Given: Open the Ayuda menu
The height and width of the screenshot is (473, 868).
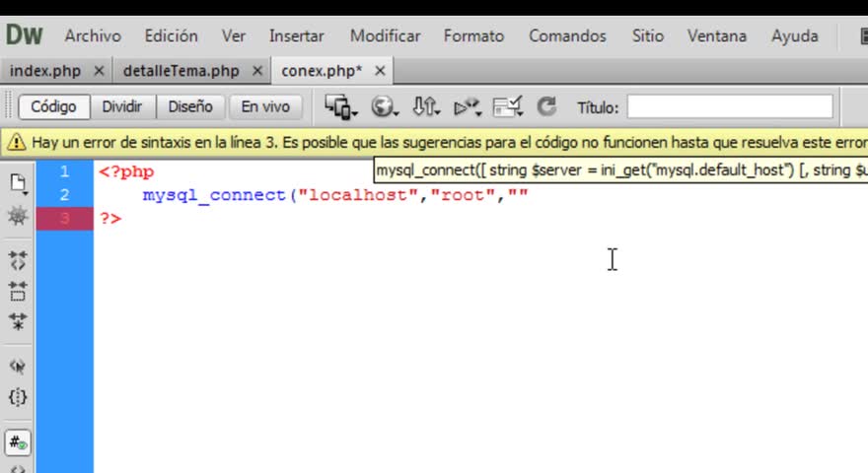Looking at the screenshot, I should 794,35.
